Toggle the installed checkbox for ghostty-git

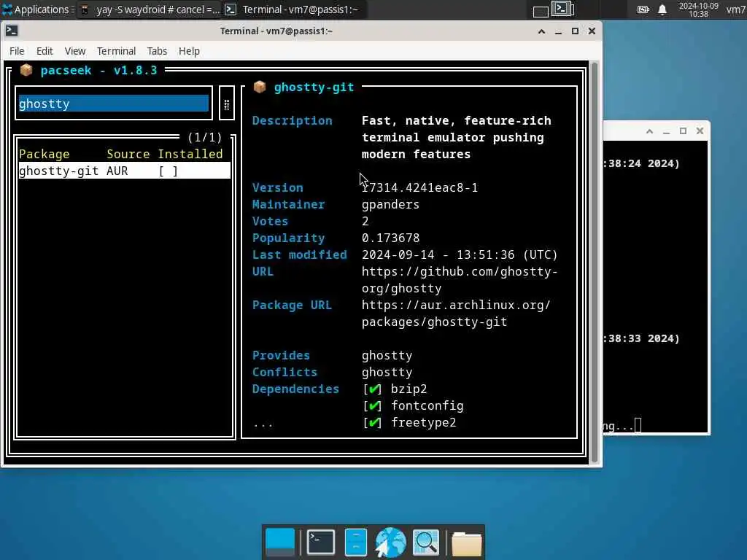pos(169,171)
